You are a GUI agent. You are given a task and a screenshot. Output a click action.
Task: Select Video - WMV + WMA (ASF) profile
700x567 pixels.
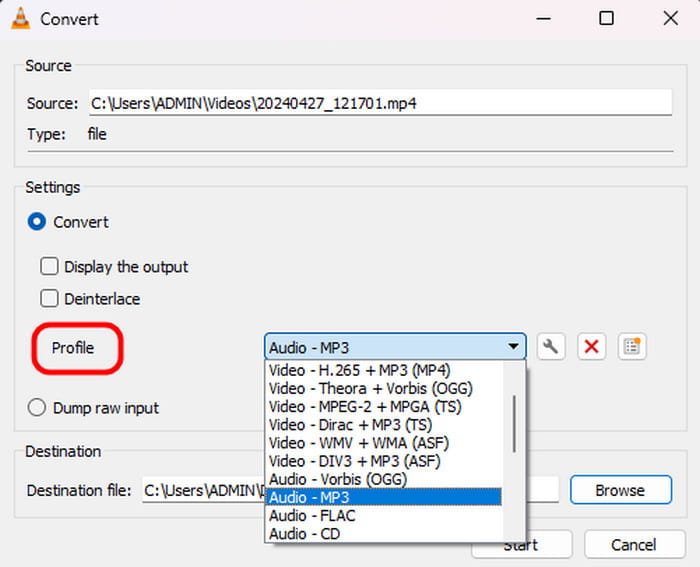(x=384, y=443)
